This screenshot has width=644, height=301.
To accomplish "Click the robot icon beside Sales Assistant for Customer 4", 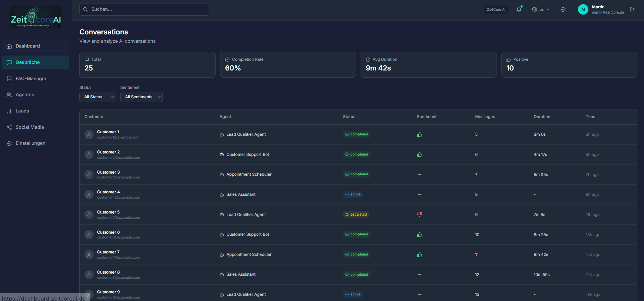I will 222,195.
